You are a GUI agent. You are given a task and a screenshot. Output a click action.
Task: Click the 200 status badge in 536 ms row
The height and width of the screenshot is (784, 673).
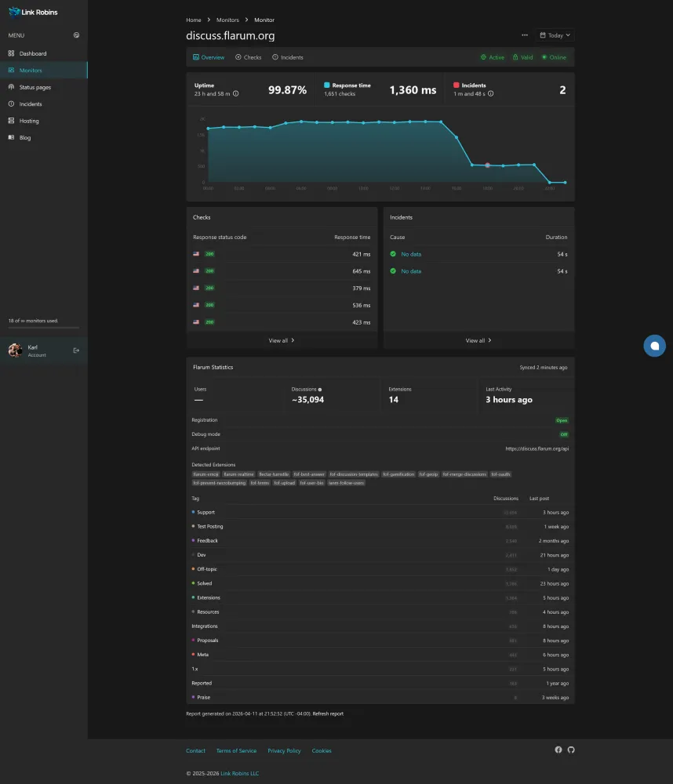click(209, 305)
